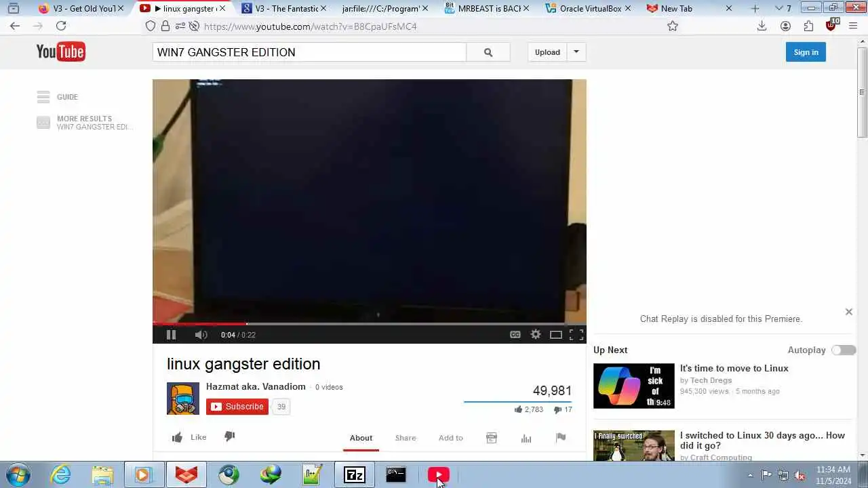Click thumbs up Like button
The image size is (868, 488).
point(189,437)
